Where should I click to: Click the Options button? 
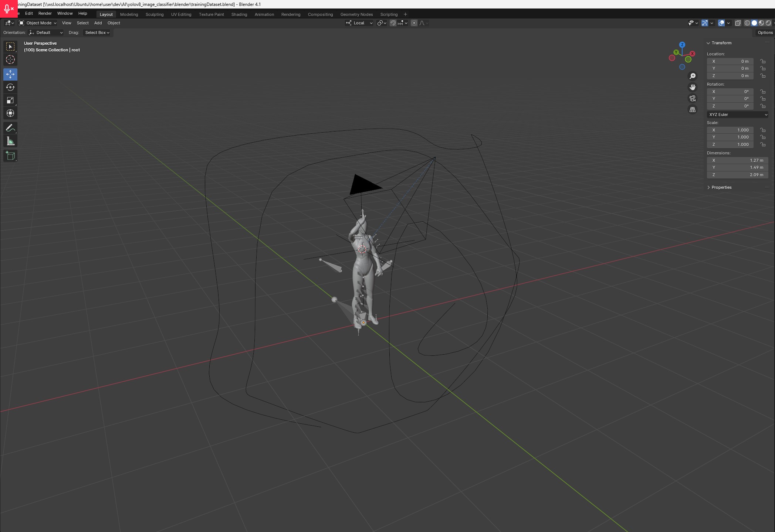tap(765, 33)
